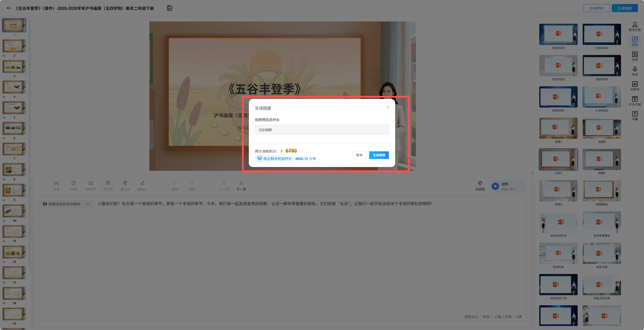644x330 pixels.
Task: Select slide thumbnail 11
Action: coord(14,232)
